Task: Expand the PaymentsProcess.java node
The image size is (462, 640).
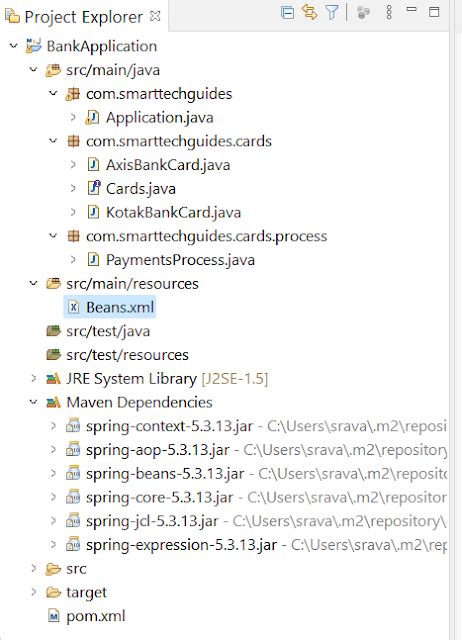Action: point(73,259)
